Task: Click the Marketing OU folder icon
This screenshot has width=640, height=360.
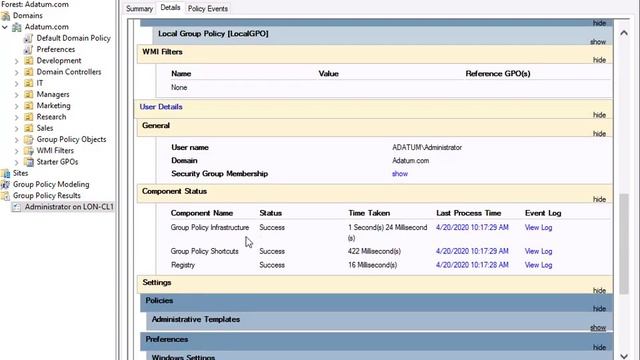Action: [29, 106]
